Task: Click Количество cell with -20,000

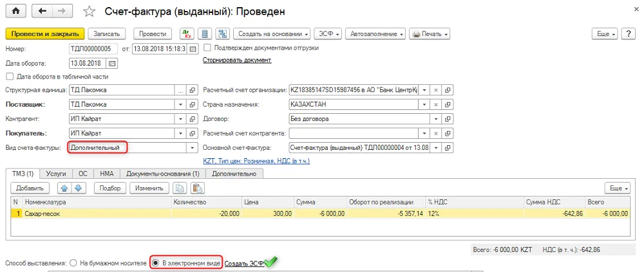Action: pos(207,213)
